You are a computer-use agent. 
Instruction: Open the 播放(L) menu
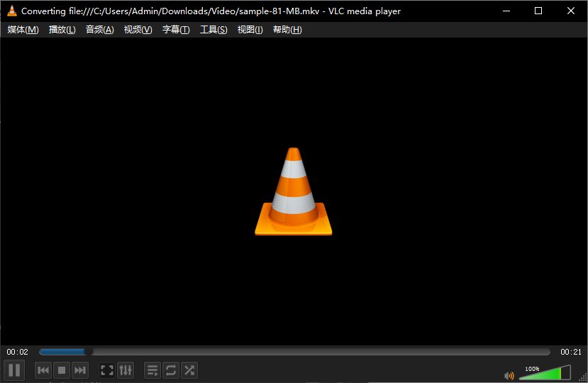coord(62,30)
